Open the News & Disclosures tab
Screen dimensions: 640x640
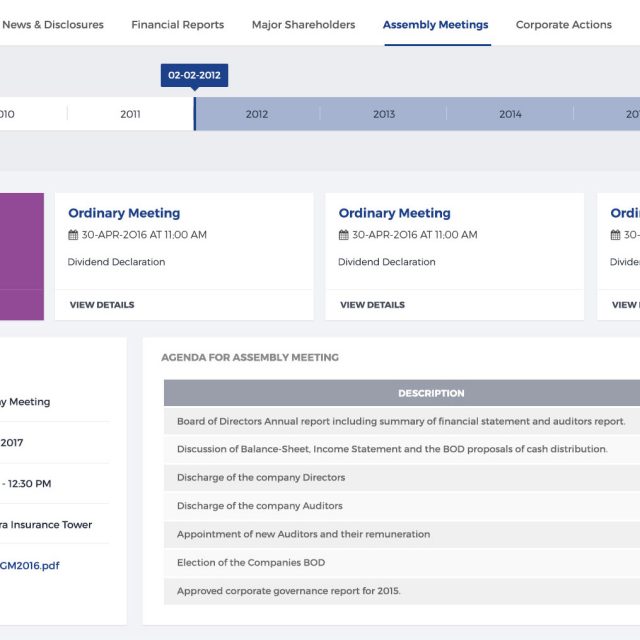pos(52,25)
